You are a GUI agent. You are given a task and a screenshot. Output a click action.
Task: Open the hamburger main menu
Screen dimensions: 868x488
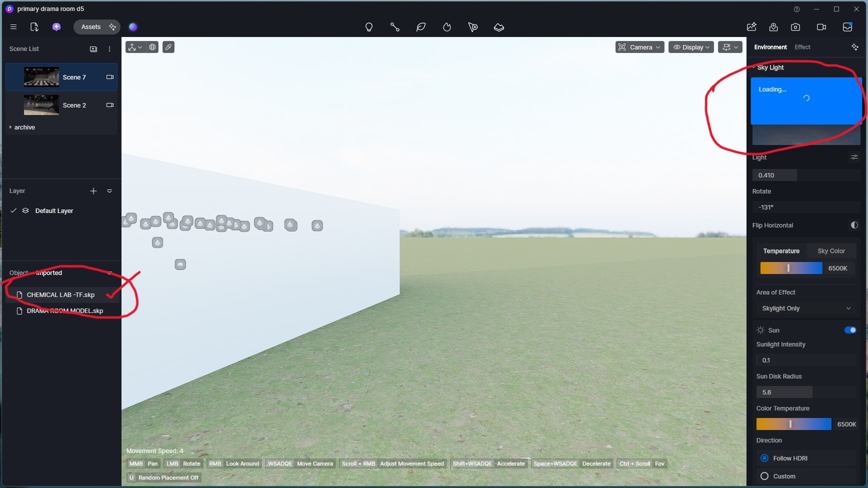coord(13,27)
